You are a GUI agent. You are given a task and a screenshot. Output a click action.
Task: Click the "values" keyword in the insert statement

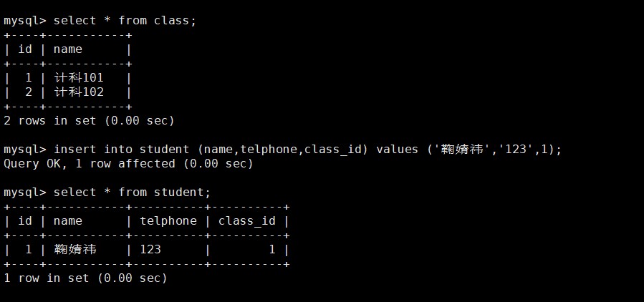coord(398,150)
